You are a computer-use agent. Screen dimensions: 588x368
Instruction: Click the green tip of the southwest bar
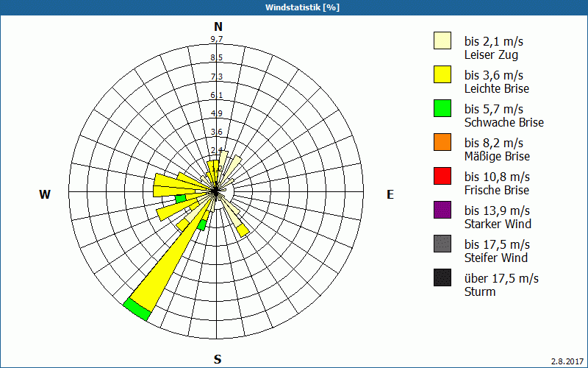(x=137, y=308)
